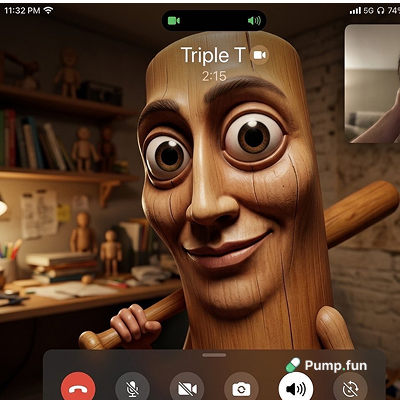Tap the self-view video thumbnail
The image size is (400, 400).
tap(372, 84)
